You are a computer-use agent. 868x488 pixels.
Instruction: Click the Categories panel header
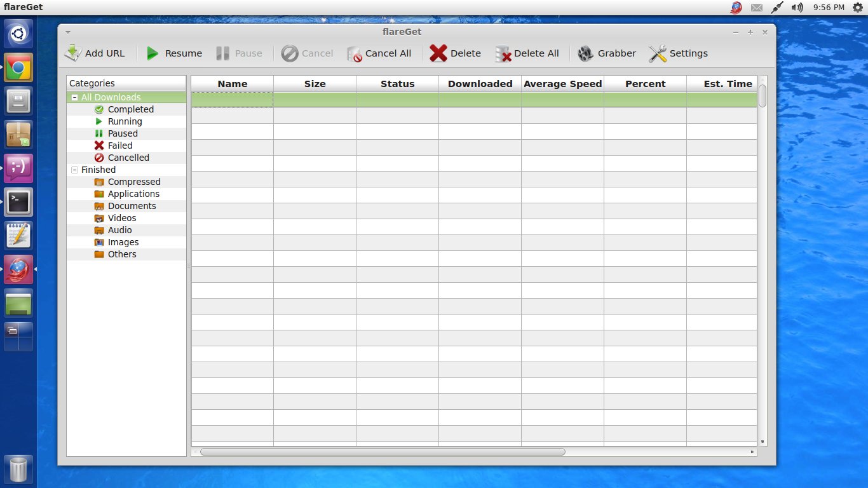[126, 83]
